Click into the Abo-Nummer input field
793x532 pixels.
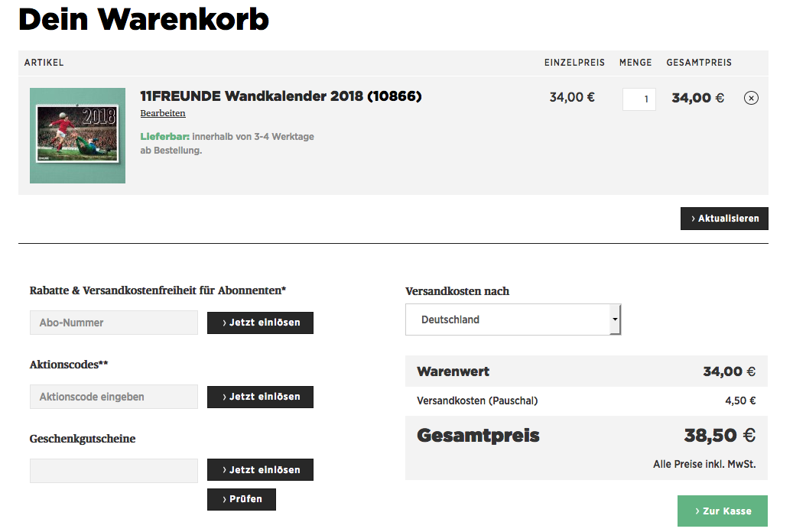point(114,323)
